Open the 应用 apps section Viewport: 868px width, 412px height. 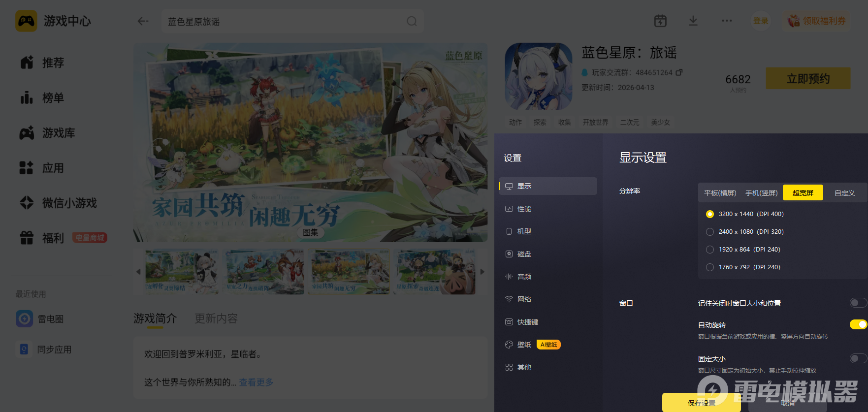click(42, 168)
